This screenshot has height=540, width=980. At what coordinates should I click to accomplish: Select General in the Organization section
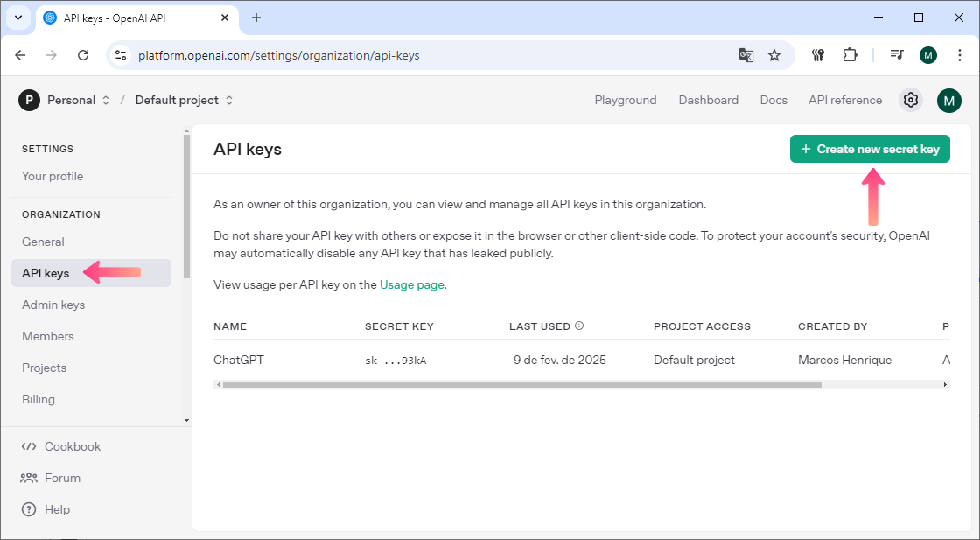tap(43, 242)
